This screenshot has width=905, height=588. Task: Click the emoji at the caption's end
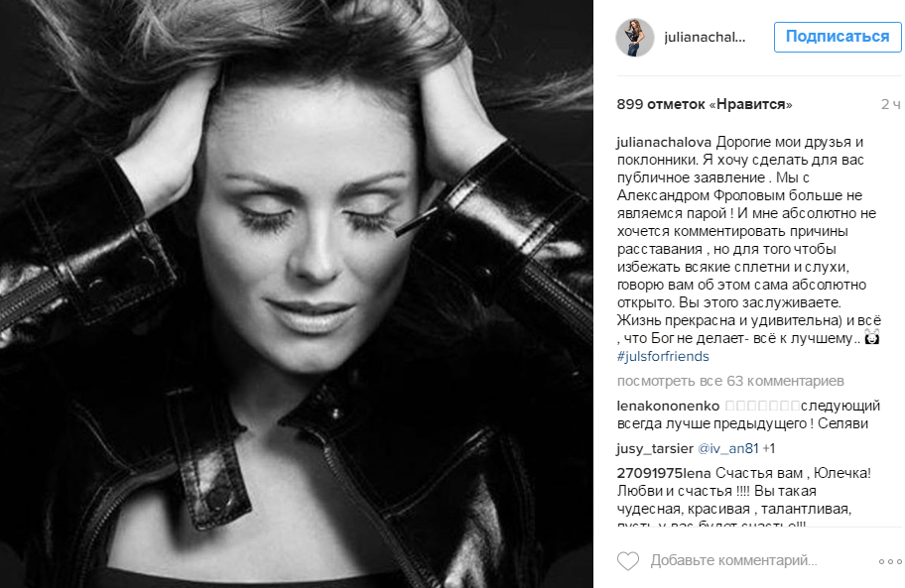tap(871, 337)
